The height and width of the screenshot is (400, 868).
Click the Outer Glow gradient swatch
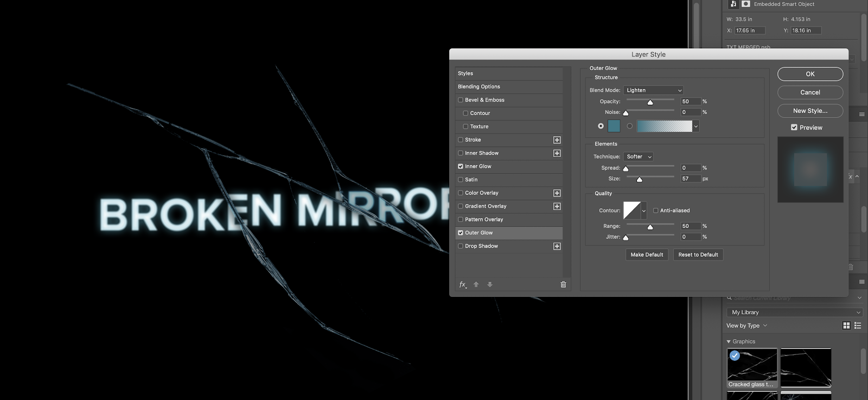[x=665, y=126]
